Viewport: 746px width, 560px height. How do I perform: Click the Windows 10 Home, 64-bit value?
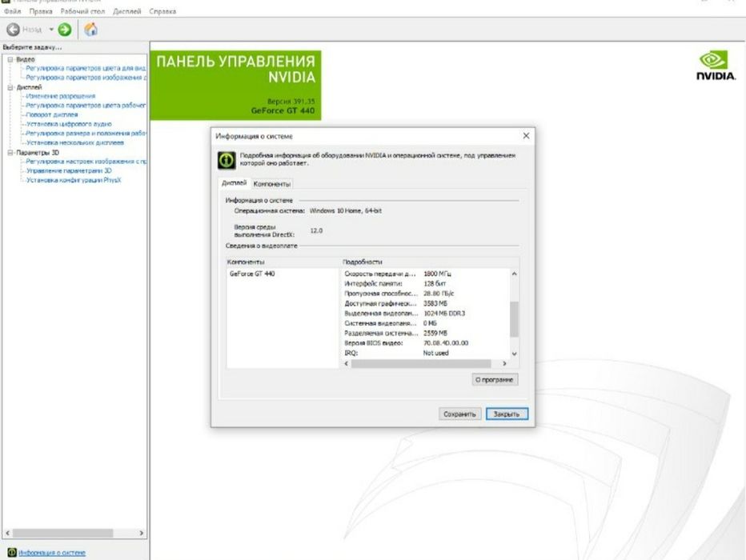(346, 210)
